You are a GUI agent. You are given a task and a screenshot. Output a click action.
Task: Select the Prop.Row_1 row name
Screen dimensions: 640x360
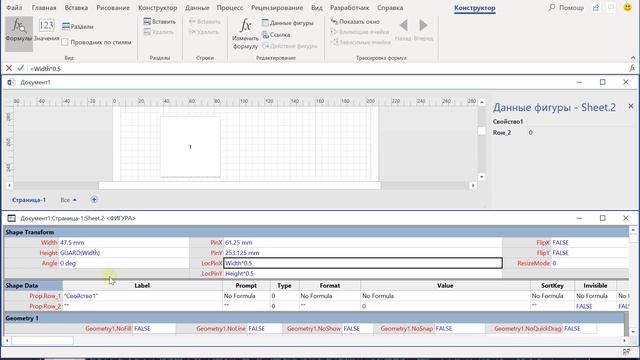click(45, 296)
